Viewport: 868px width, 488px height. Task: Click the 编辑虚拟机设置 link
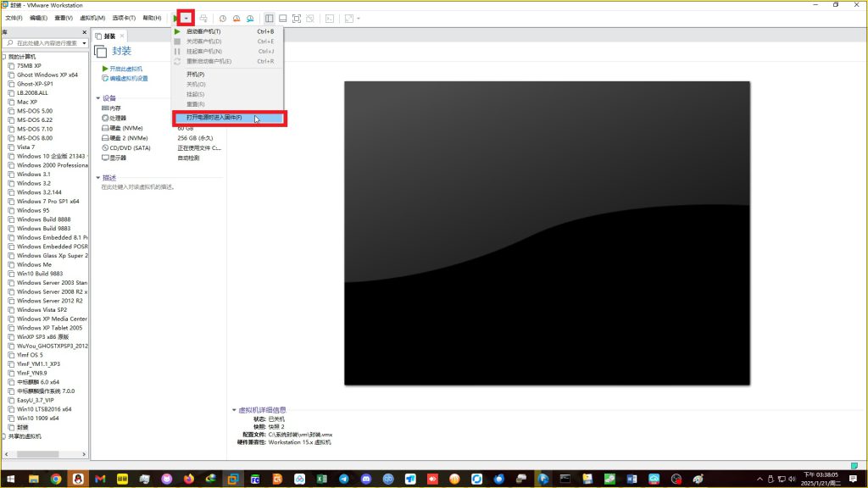tap(128, 78)
